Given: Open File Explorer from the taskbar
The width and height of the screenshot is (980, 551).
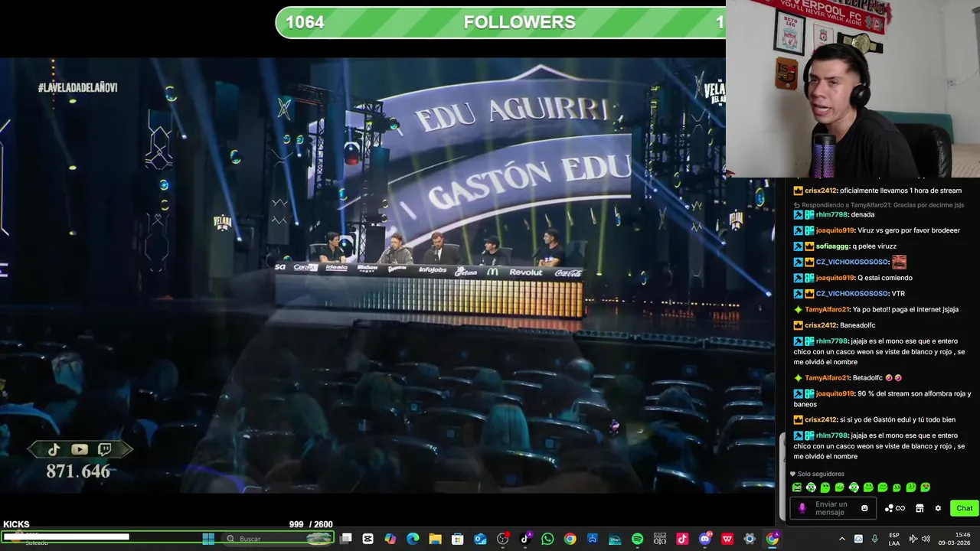Looking at the screenshot, I should (x=435, y=539).
